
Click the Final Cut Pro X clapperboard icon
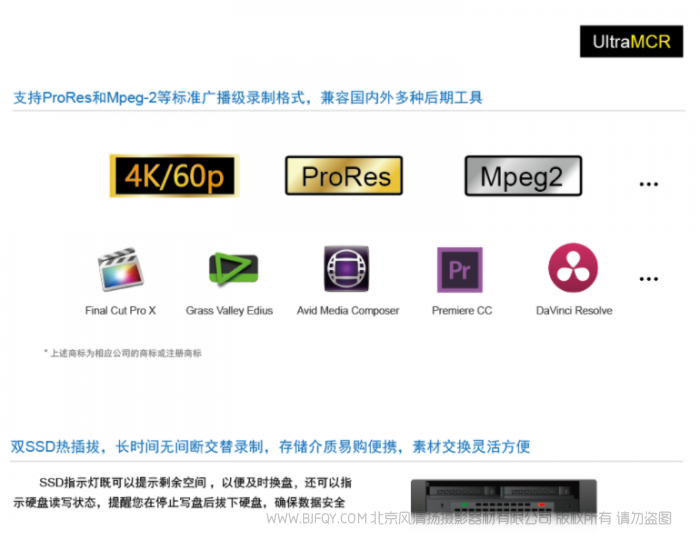click(121, 269)
